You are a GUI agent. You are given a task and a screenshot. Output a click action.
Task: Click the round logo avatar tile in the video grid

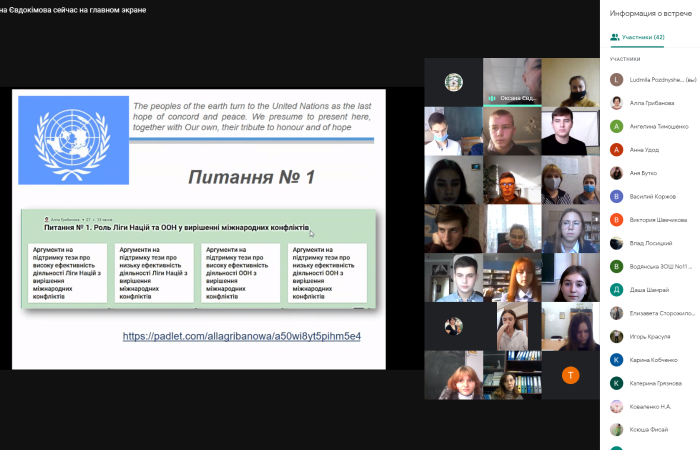(453, 82)
